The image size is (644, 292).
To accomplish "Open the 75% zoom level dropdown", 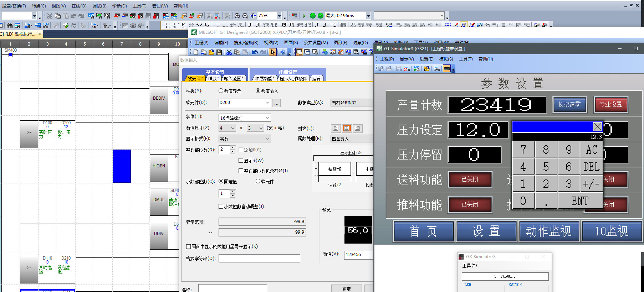I will [x=279, y=16].
